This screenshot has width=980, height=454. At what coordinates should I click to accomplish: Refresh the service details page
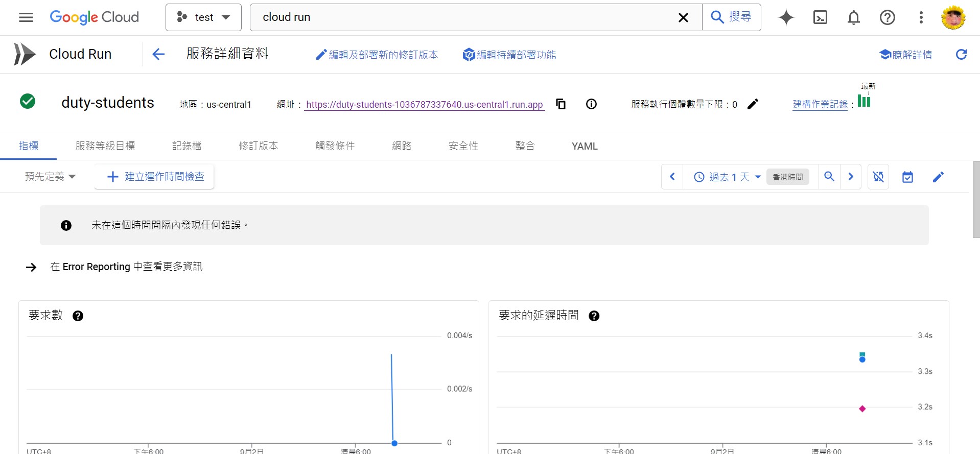[961, 54]
